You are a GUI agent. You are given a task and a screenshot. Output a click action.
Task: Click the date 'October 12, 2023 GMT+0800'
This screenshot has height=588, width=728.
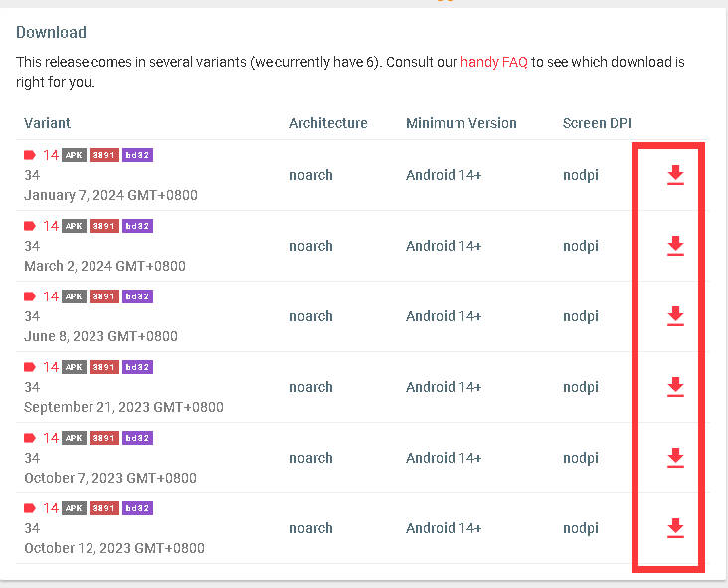click(114, 548)
